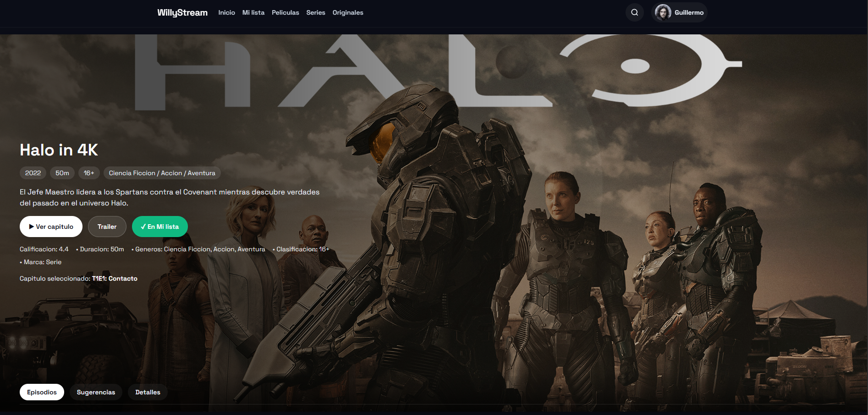Open the search icon

[635, 12]
